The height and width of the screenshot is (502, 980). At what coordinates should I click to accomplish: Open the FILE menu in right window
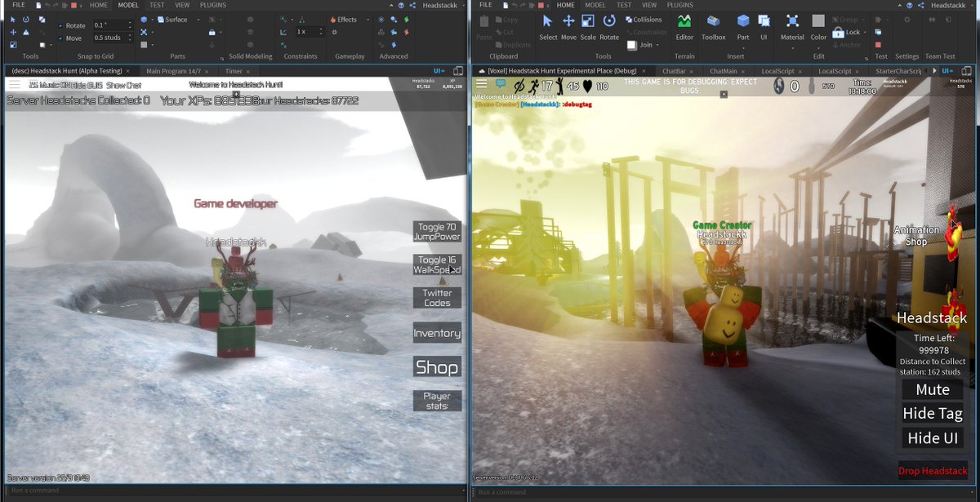pyautogui.click(x=485, y=5)
